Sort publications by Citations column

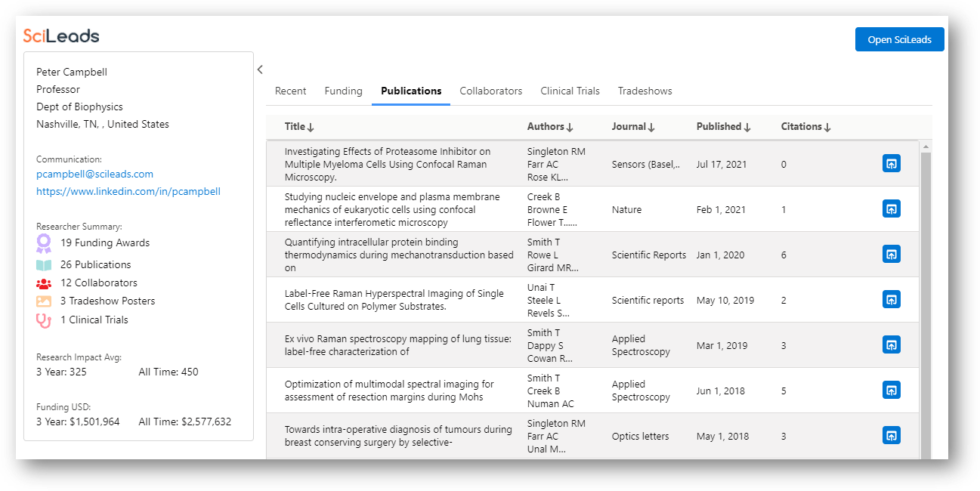805,127
